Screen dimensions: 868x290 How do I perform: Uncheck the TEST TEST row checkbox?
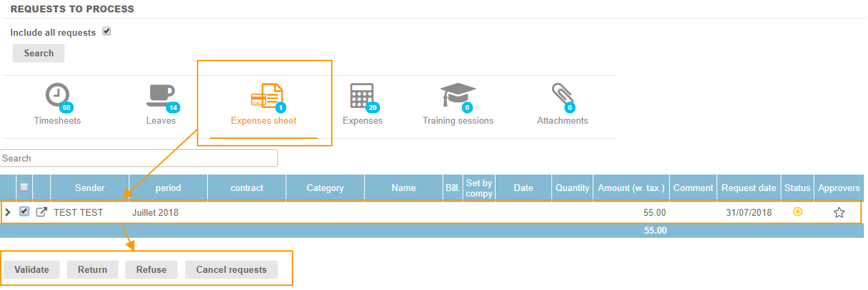point(24,212)
